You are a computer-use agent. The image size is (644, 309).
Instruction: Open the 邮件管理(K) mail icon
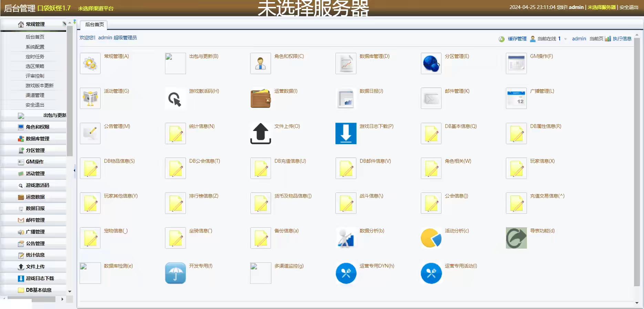[x=431, y=98]
